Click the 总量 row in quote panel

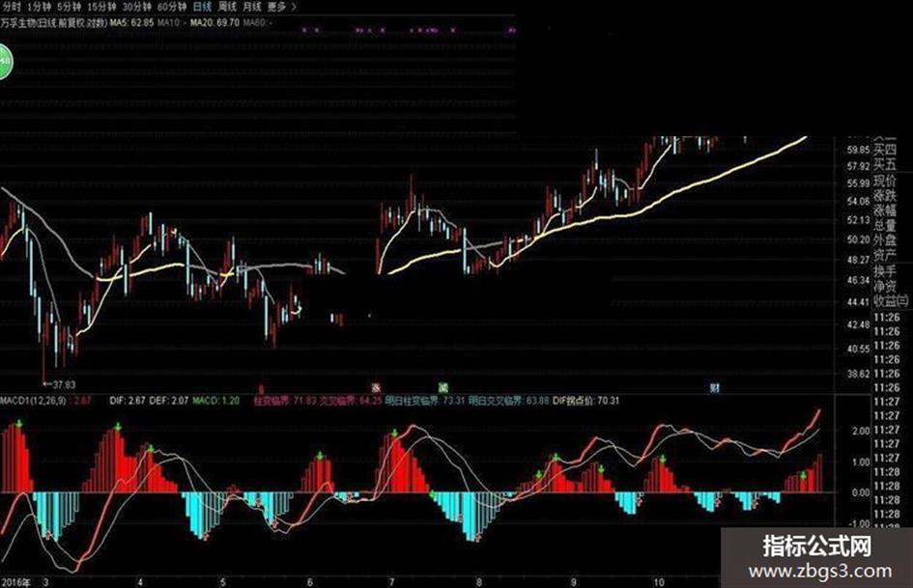pos(884,225)
